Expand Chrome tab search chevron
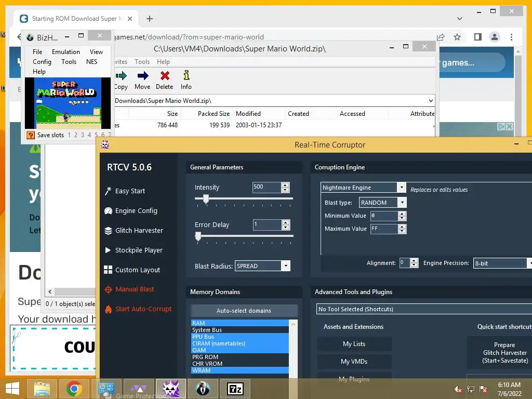 pos(460,19)
